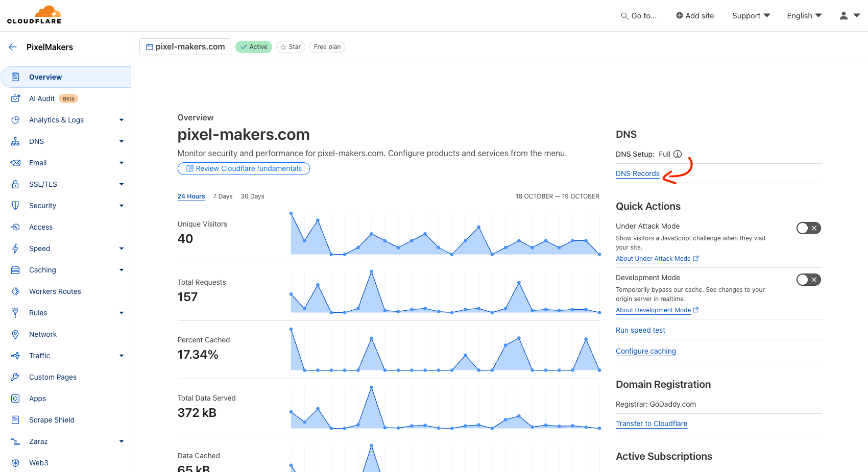The image size is (868, 472).
Task: Click the SSL/TLS padlock icon
Action: pos(15,184)
